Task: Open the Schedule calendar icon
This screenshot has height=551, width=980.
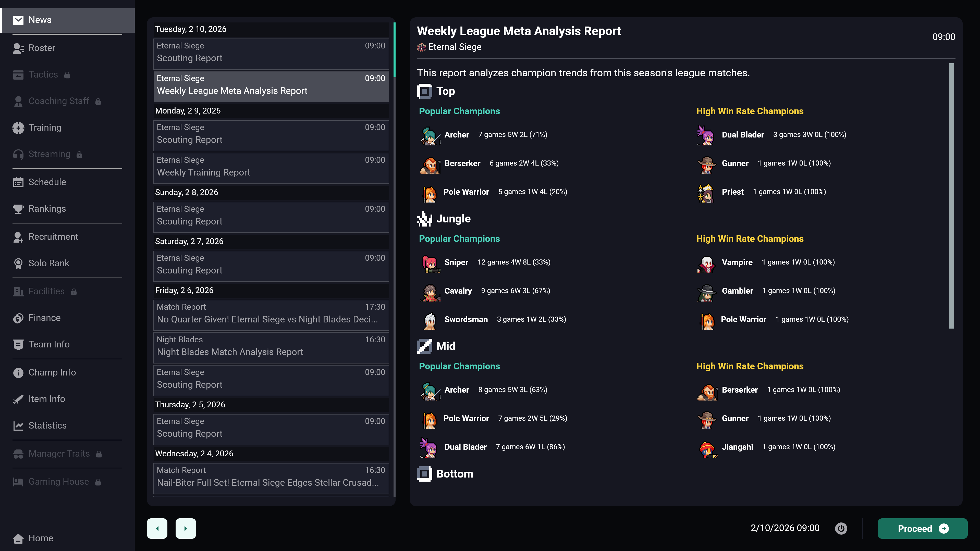Action: [18, 183]
